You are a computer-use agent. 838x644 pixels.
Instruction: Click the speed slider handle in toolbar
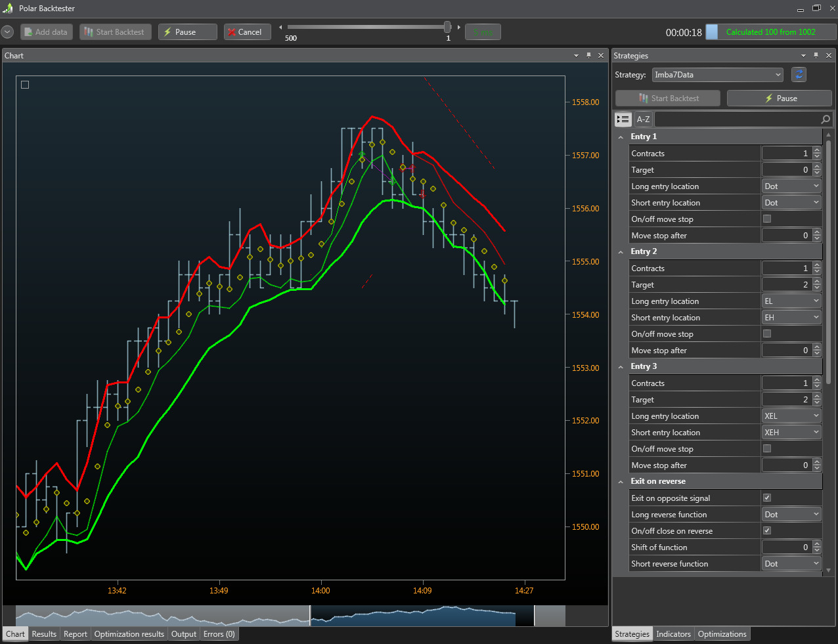pos(447,27)
